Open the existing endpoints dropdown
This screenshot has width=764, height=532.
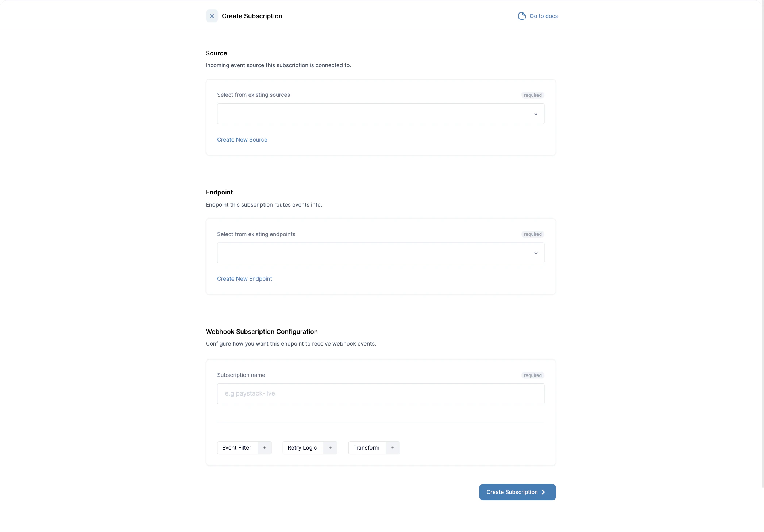pos(381,252)
